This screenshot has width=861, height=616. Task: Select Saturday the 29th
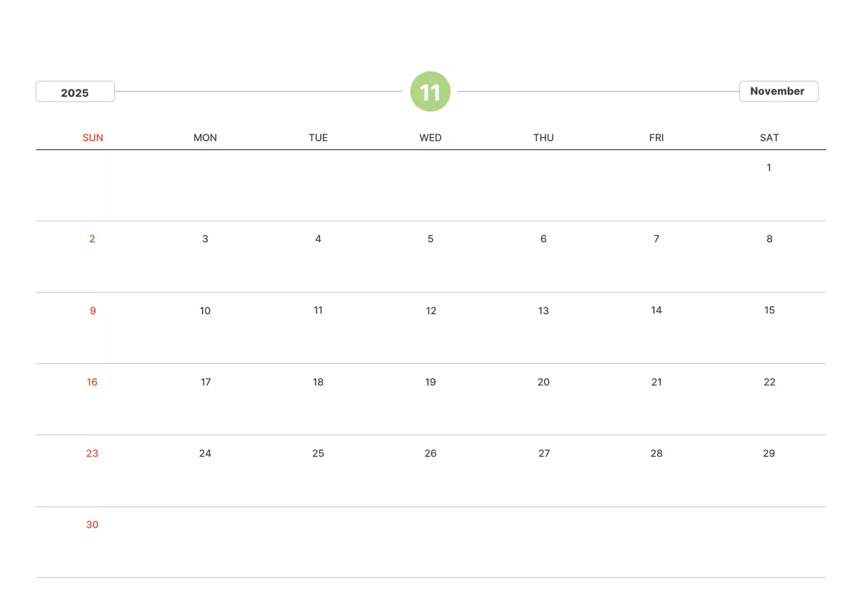click(769, 453)
